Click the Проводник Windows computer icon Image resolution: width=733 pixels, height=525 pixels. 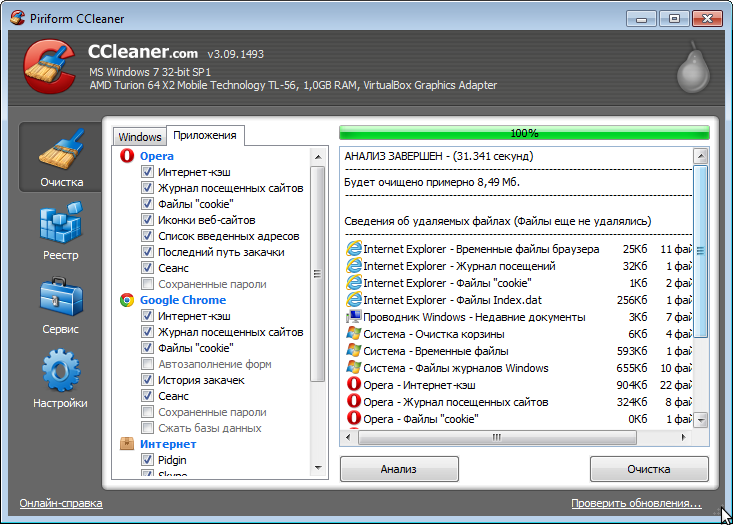coord(354,317)
